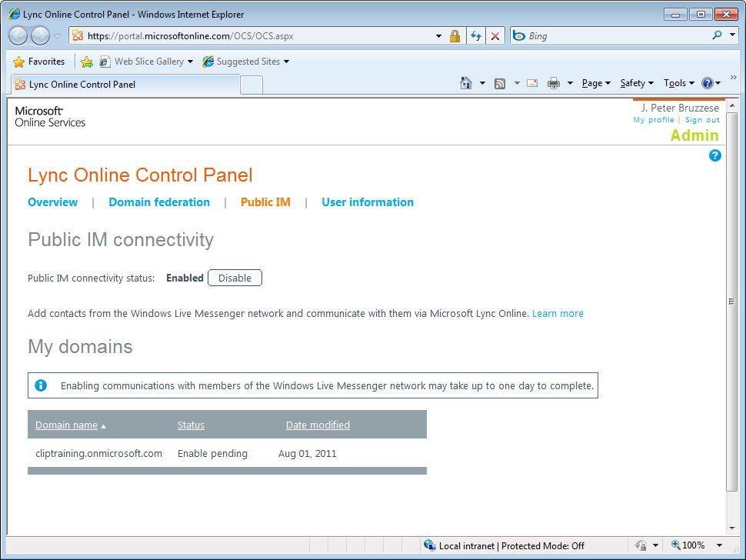Click the browser Back arrow button
Viewport: 746px width, 560px height.
point(18,35)
